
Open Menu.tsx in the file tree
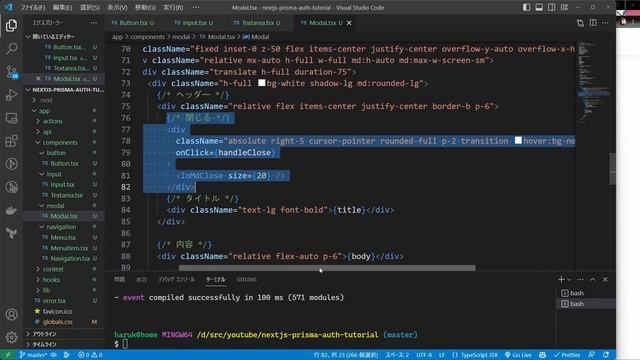(x=63, y=237)
